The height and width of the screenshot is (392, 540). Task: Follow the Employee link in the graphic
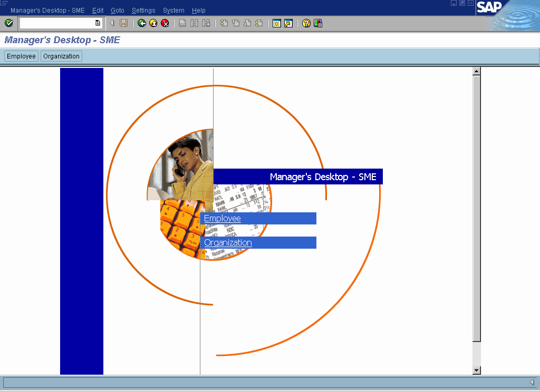point(222,219)
